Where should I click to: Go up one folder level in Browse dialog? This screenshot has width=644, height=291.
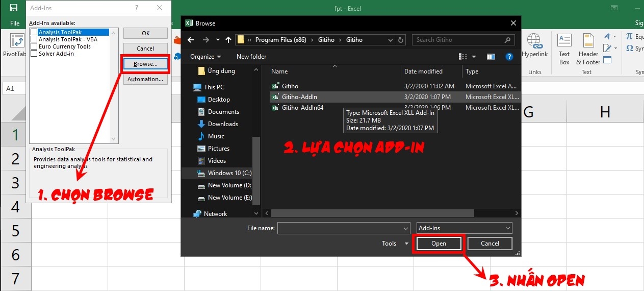point(228,40)
